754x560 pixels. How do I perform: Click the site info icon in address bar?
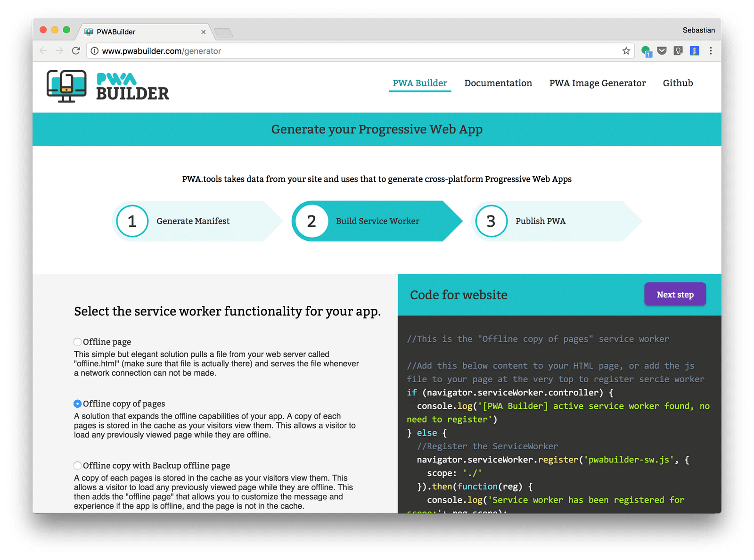pyautogui.click(x=95, y=51)
